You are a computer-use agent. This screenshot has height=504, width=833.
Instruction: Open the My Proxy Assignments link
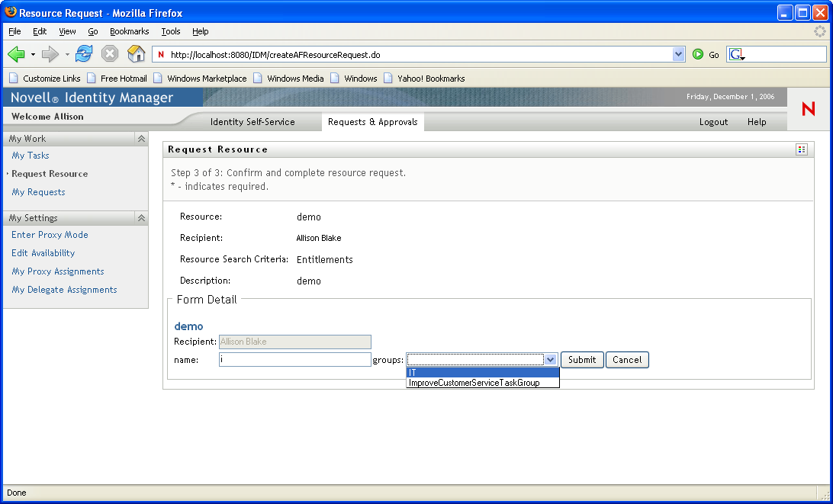[x=58, y=271]
